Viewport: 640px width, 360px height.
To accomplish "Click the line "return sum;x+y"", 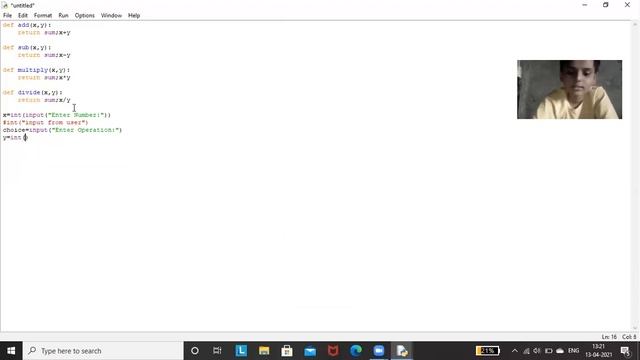I will click(x=44, y=32).
